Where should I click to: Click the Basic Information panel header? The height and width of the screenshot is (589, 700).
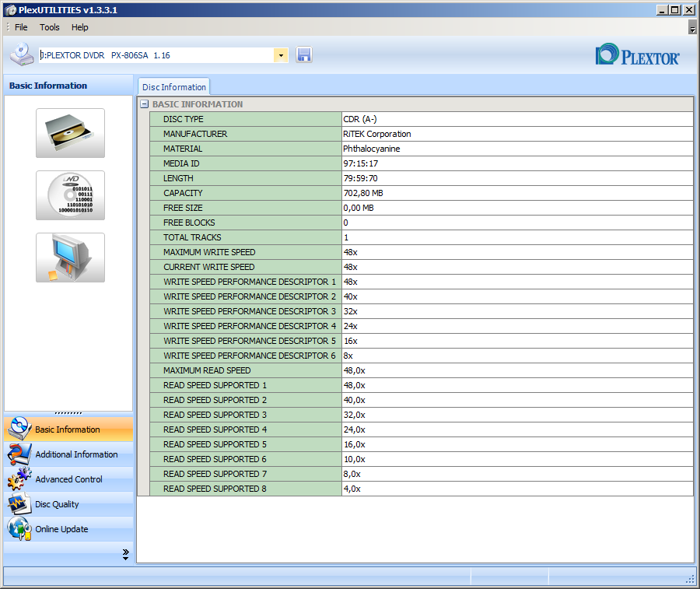click(x=68, y=86)
